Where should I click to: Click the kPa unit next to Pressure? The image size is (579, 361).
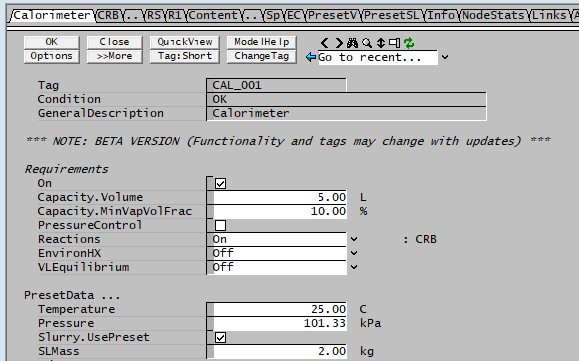pos(370,323)
